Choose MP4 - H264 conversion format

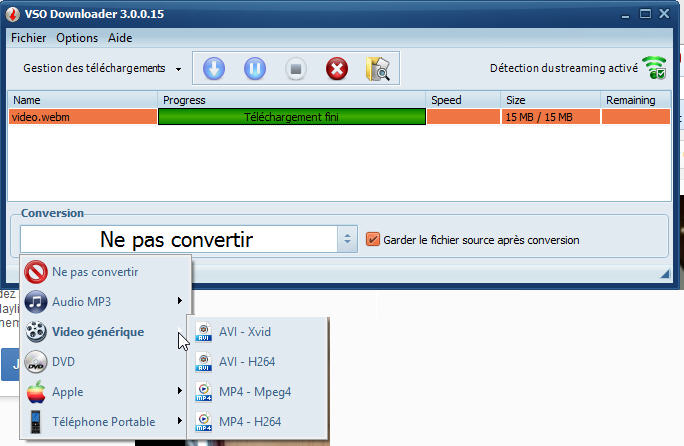pyautogui.click(x=257, y=422)
